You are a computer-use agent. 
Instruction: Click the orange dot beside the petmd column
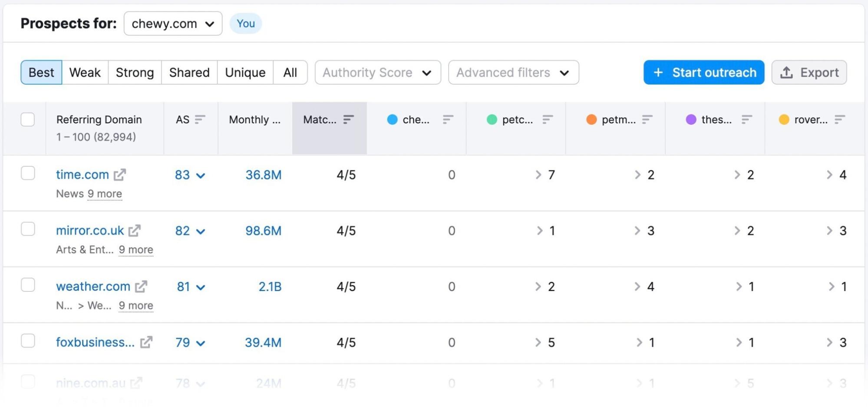(591, 119)
